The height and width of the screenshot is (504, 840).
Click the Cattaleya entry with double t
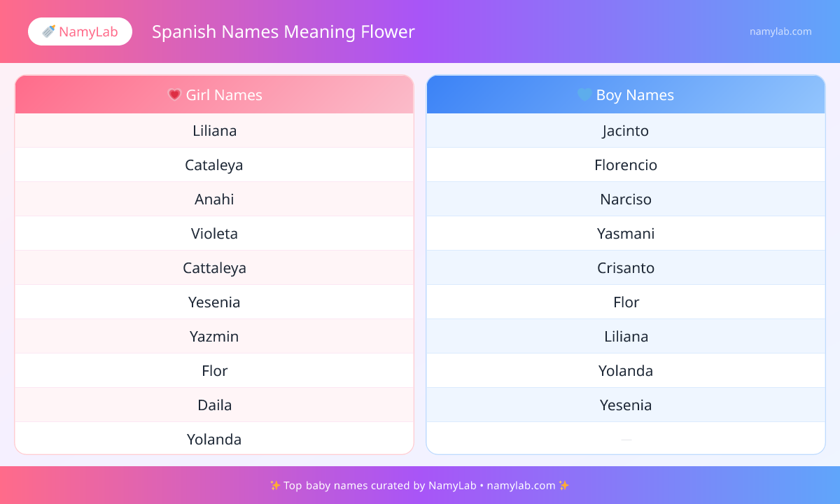214,268
